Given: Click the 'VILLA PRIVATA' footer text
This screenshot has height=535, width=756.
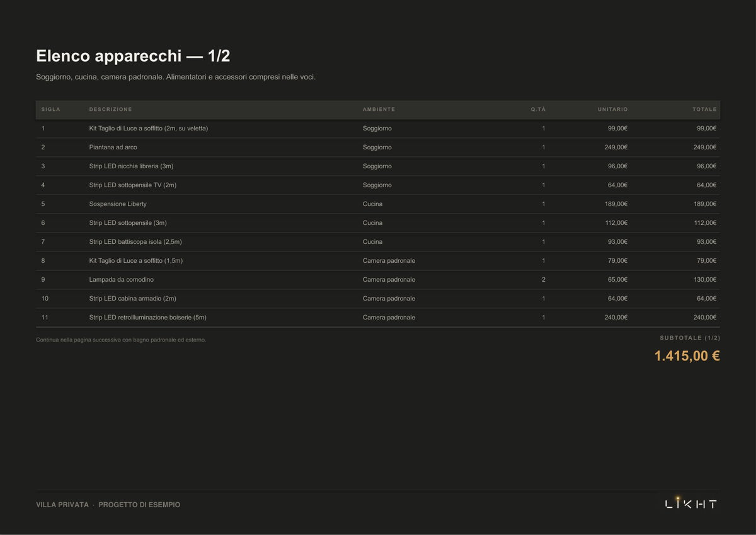Looking at the screenshot, I should (x=62, y=505).
